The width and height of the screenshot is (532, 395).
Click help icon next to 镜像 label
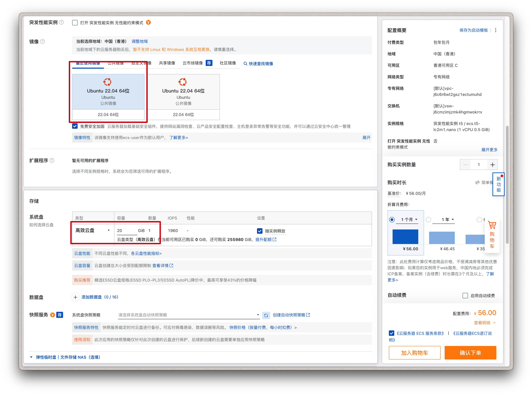tap(43, 42)
